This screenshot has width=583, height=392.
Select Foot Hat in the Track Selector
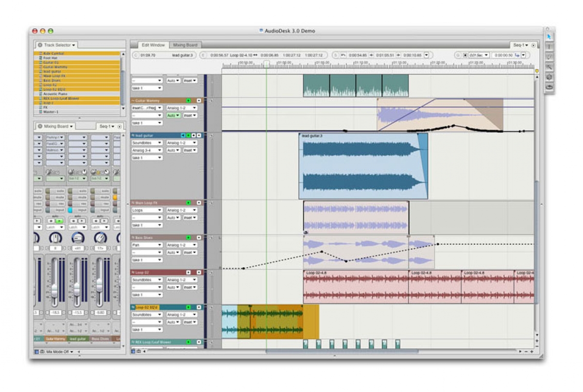(x=78, y=57)
